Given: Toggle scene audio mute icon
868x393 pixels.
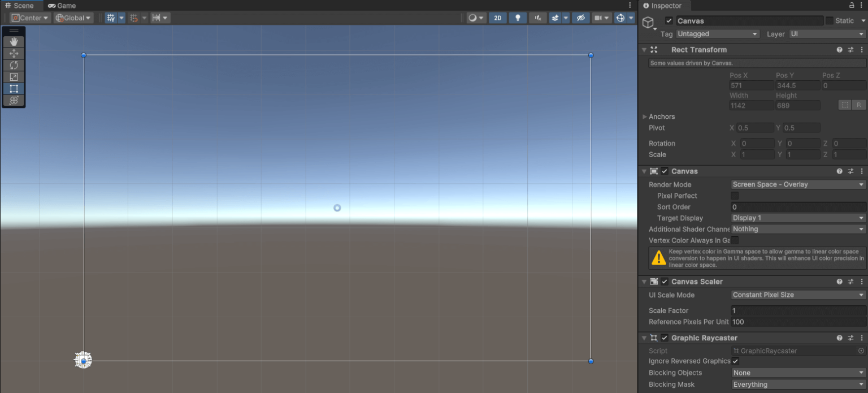Looking at the screenshot, I should coord(537,18).
